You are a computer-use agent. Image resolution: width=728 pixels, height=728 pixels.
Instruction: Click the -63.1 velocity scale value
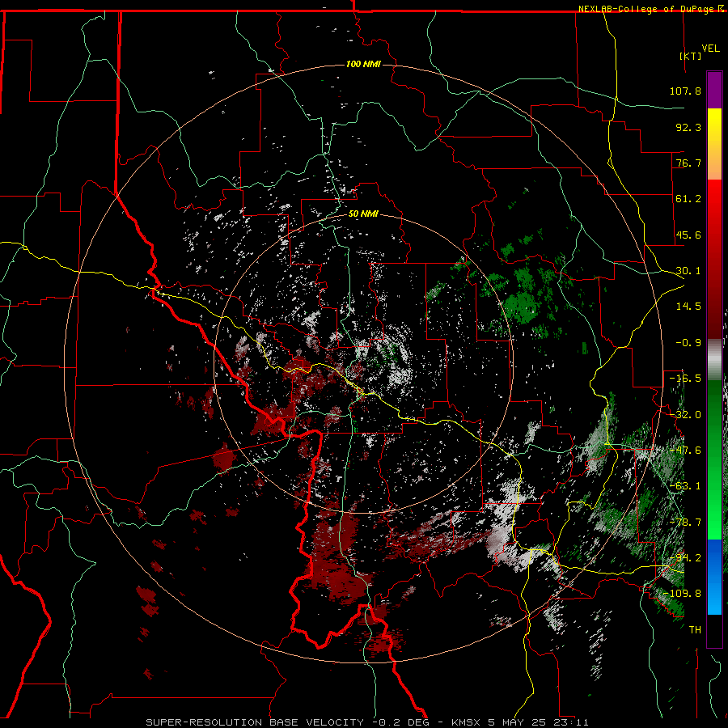coord(685,486)
